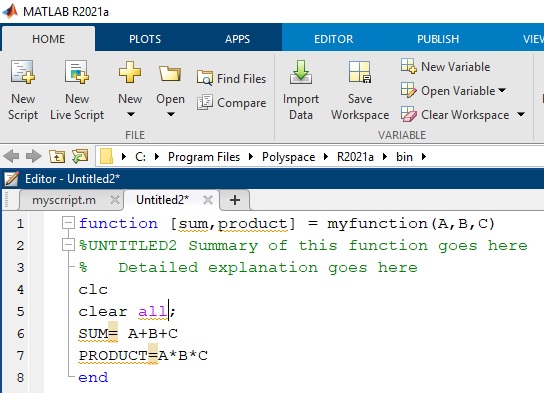Click the underlined 'product' output name
Screen dimensions: 544x393
coord(253,224)
